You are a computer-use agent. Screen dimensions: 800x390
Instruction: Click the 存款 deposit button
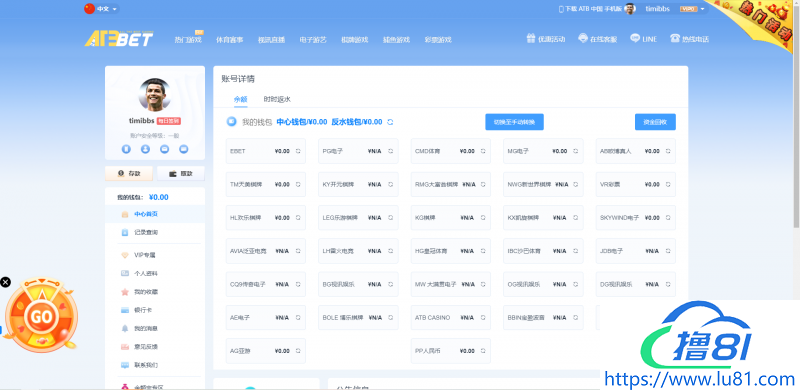tap(129, 174)
